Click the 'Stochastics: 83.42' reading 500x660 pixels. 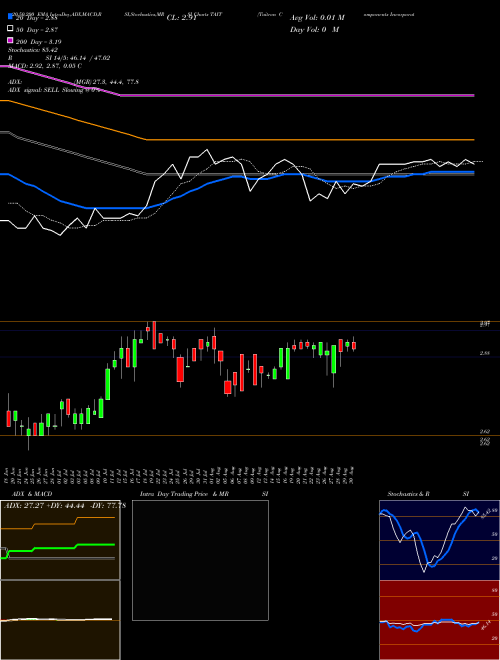pos(33,50)
